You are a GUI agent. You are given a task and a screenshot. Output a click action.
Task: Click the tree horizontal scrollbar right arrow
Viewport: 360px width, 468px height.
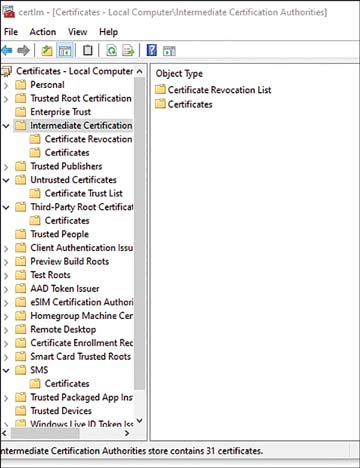click(x=127, y=433)
